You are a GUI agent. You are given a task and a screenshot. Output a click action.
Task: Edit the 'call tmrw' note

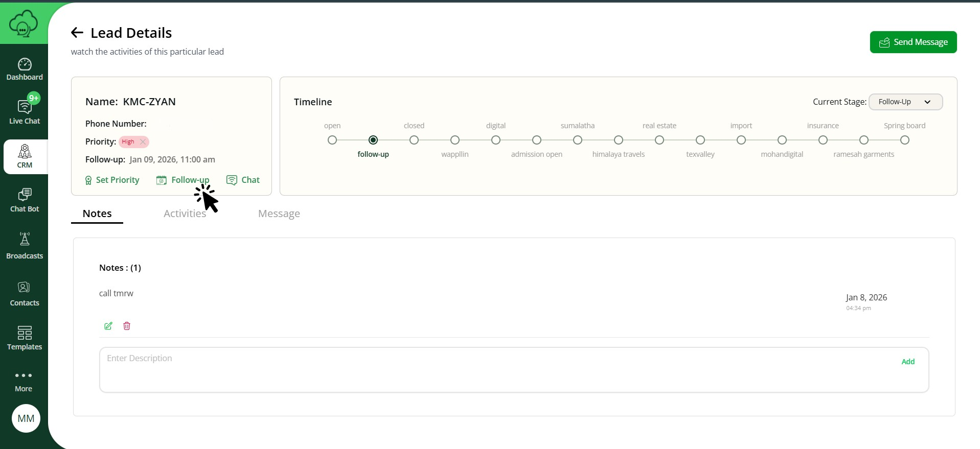point(108,326)
